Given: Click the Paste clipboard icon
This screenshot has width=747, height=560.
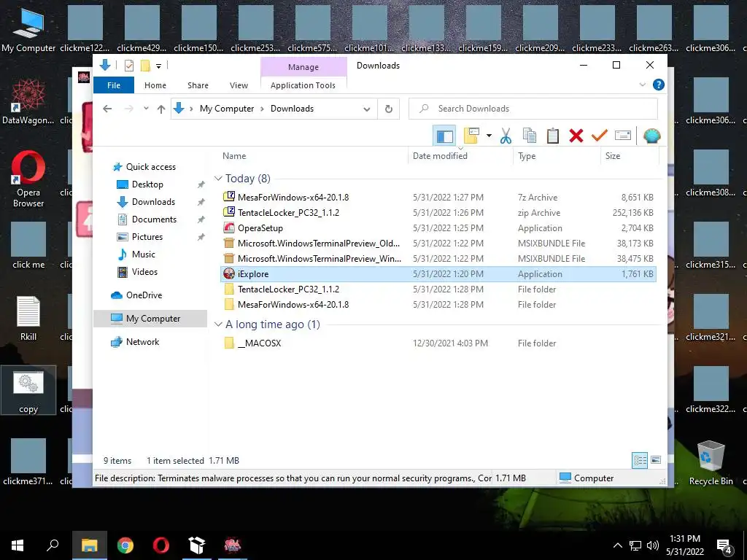Looking at the screenshot, I should [553, 136].
